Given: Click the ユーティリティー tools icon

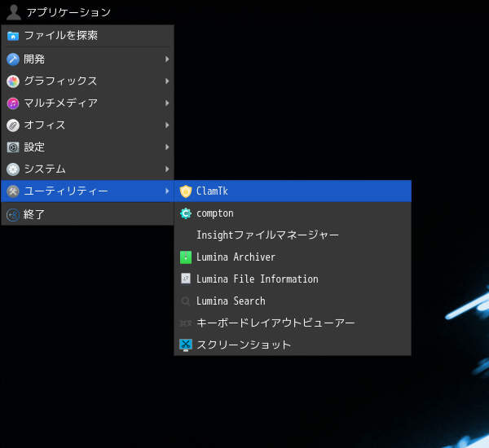Looking at the screenshot, I should [13, 191].
